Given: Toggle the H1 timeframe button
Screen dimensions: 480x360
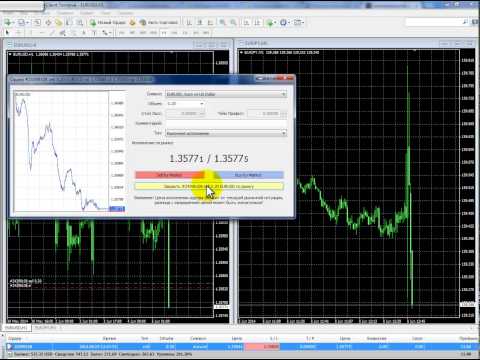Looking at the screenshot, I should pos(164,33).
